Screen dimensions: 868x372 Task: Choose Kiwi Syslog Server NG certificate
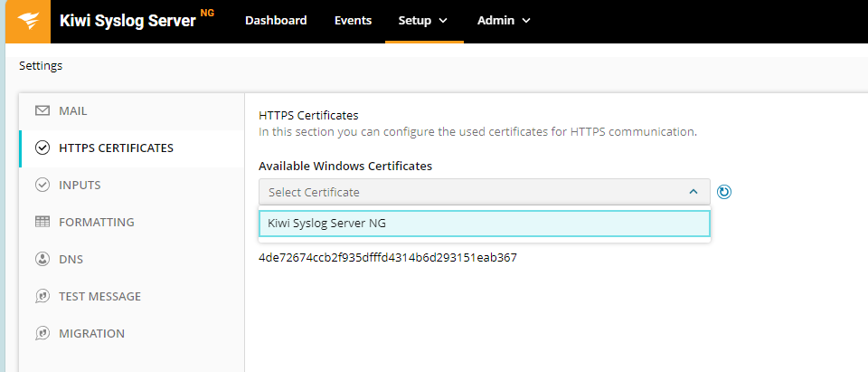point(485,224)
